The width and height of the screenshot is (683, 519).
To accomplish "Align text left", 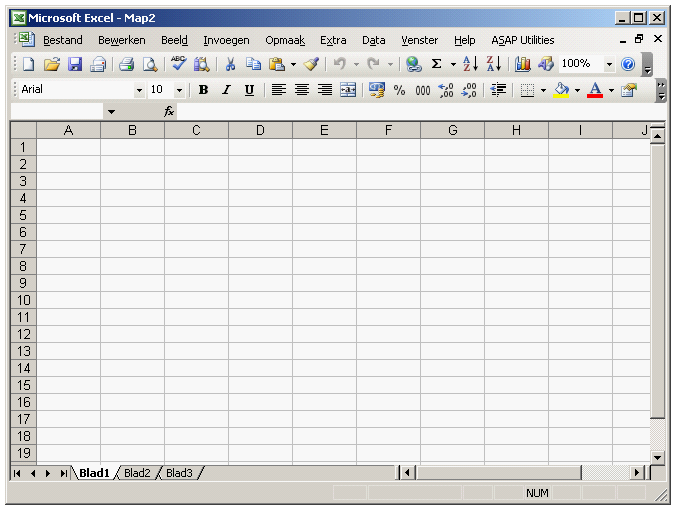I will [x=279, y=90].
